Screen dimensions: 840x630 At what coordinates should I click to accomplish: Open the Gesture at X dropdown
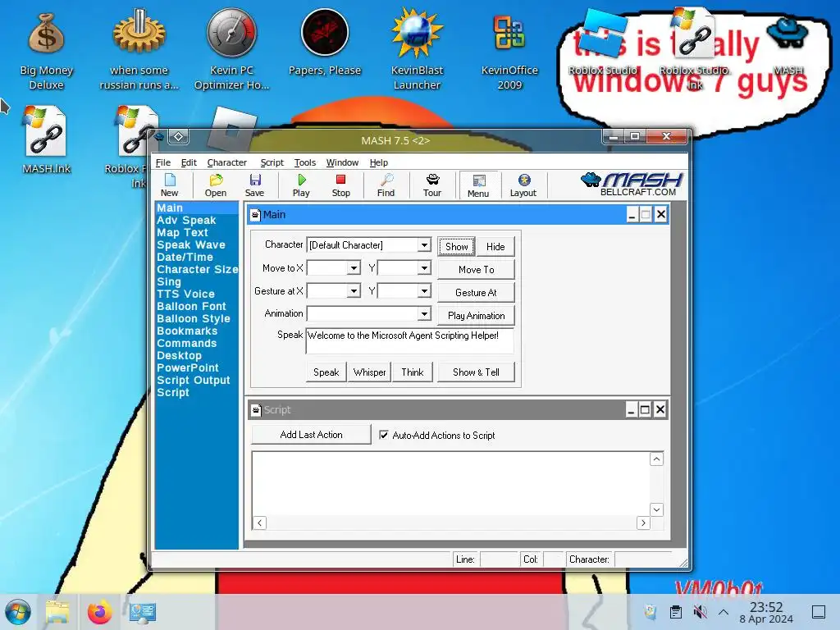(354, 291)
